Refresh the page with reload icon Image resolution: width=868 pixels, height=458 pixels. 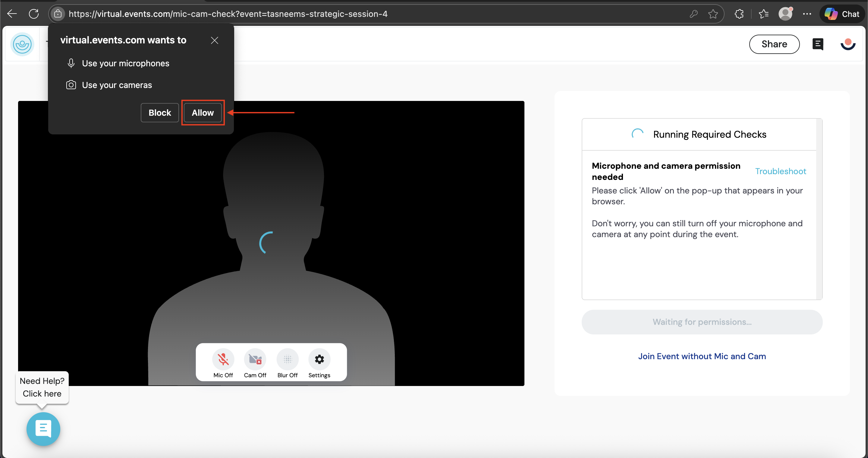pyautogui.click(x=34, y=14)
